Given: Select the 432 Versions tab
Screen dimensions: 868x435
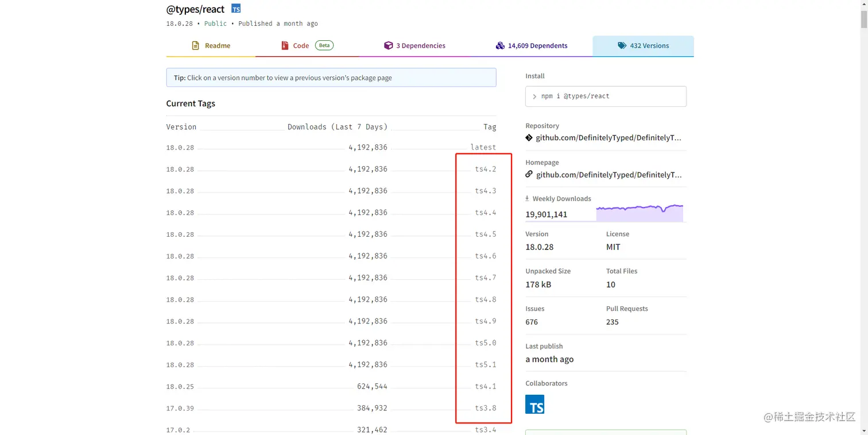Looking at the screenshot, I should coord(643,46).
